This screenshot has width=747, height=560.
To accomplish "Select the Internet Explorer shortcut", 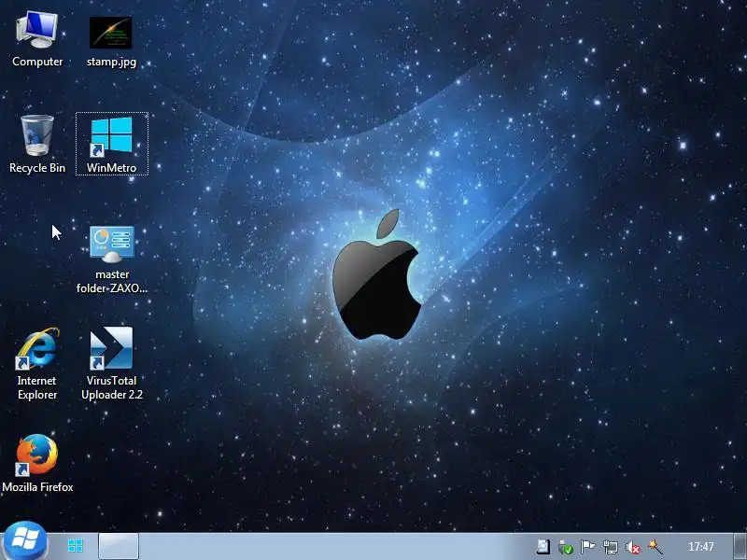I will [x=37, y=364].
